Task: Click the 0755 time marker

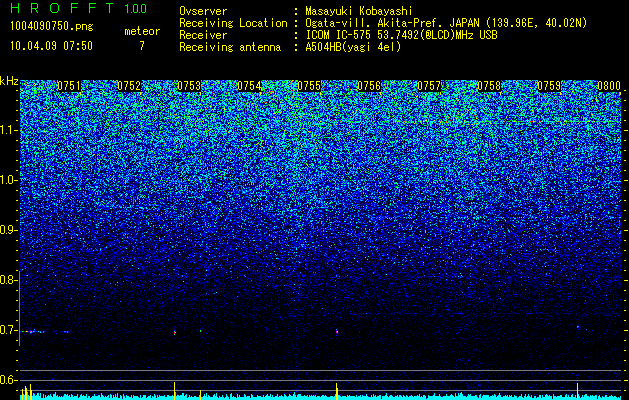Action: click(x=309, y=86)
